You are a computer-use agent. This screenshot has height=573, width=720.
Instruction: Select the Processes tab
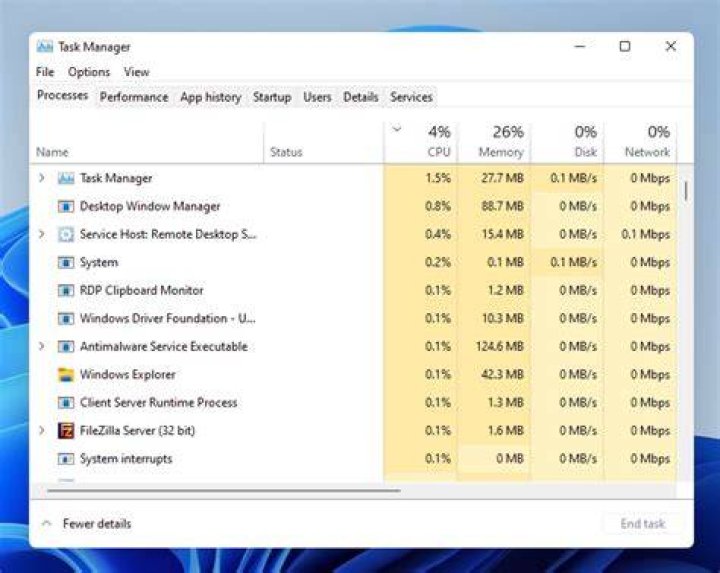pos(62,96)
